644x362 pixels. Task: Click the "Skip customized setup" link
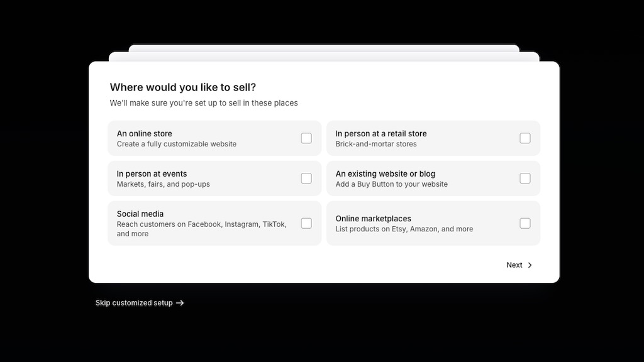[x=133, y=303]
